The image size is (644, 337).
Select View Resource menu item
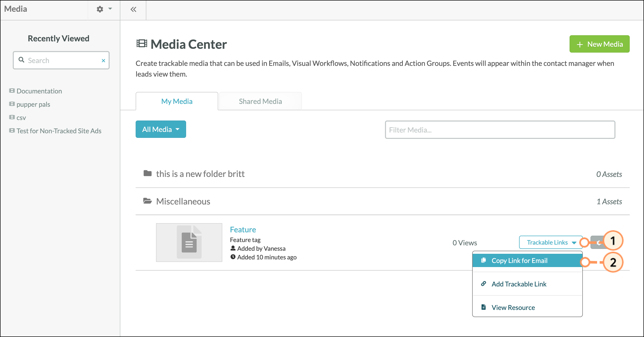coord(527,307)
